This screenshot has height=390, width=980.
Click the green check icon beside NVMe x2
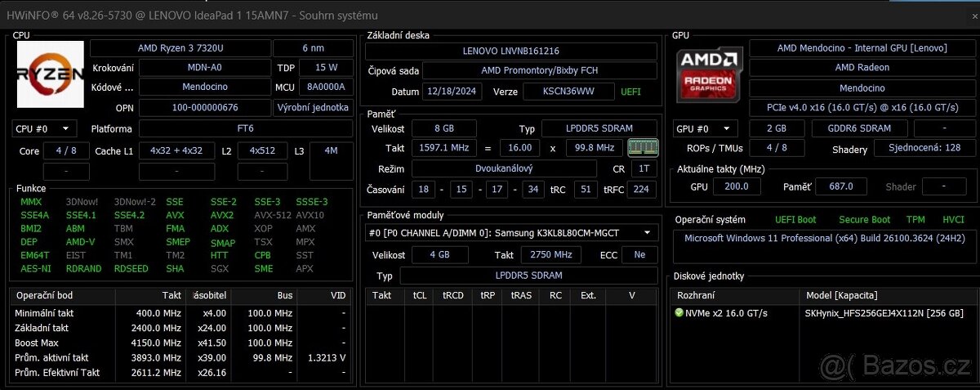pyautogui.click(x=679, y=313)
